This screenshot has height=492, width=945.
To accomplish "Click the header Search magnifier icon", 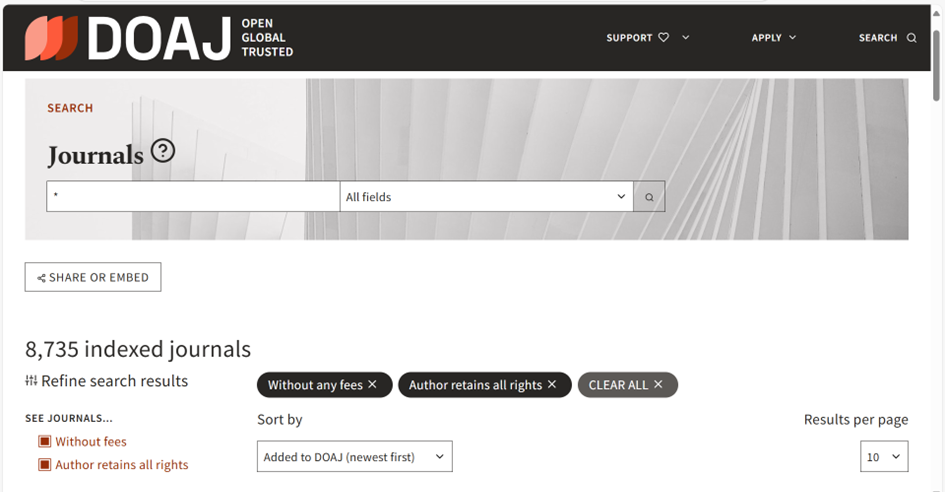I will coord(912,38).
